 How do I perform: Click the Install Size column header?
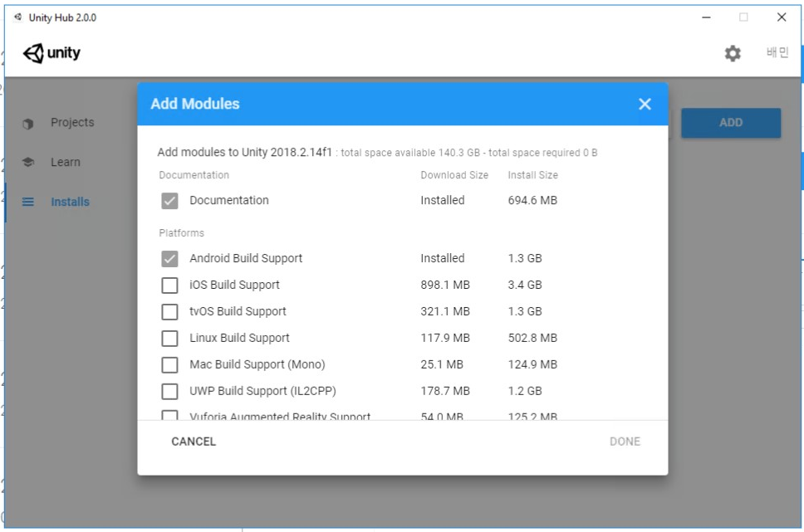coord(532,175)
